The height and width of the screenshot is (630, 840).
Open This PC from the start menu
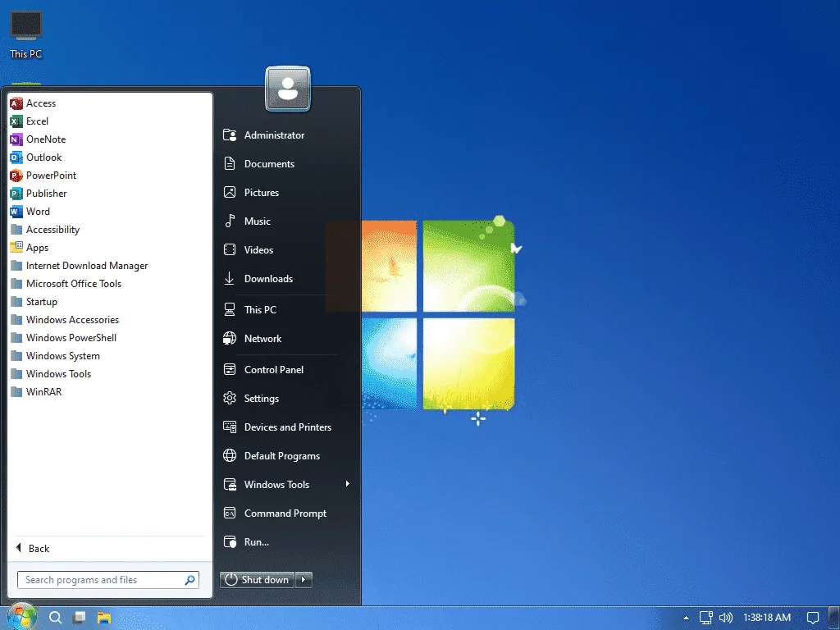[286, 309]
